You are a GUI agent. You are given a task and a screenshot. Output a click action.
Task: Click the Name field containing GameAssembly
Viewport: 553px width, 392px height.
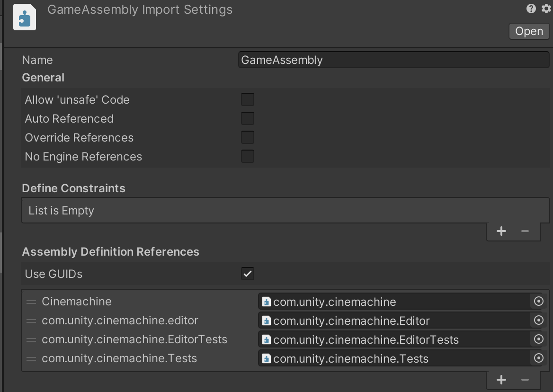393,60
